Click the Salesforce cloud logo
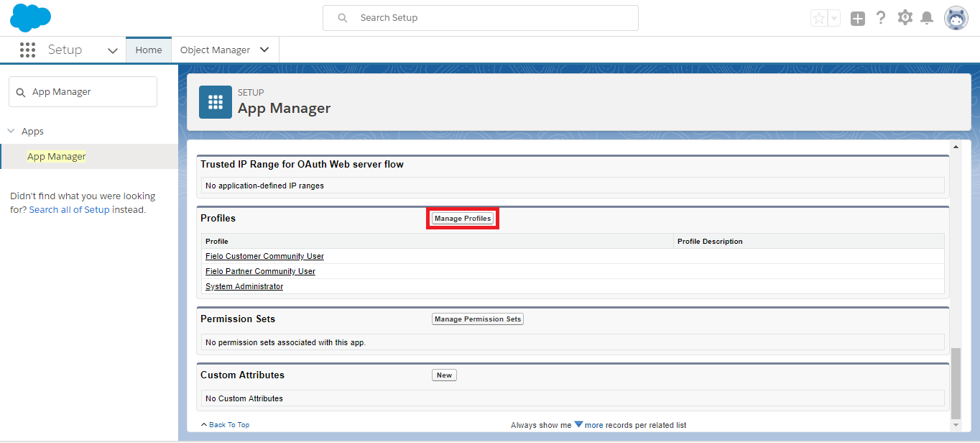The width and height of the screenshot is (980, 443). (x=30, y=18)
